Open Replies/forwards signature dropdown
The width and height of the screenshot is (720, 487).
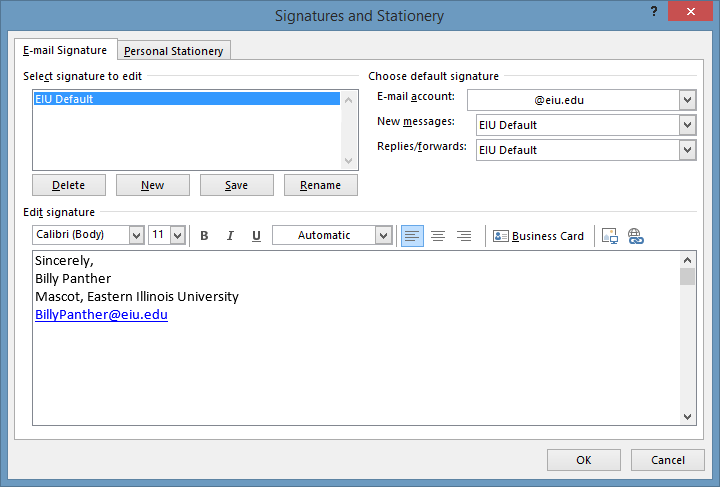click(686, 150)
